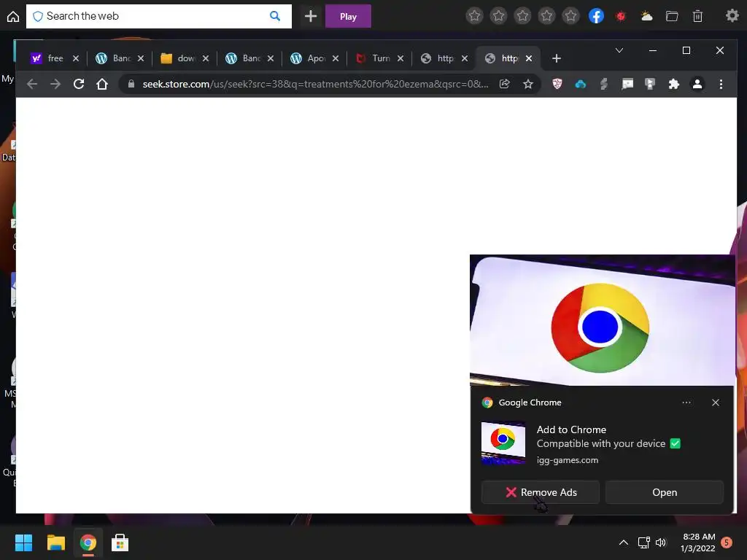This screenshot has width=747, height=560.
Task: Click the purple Play button
Action: click(348, 16)
